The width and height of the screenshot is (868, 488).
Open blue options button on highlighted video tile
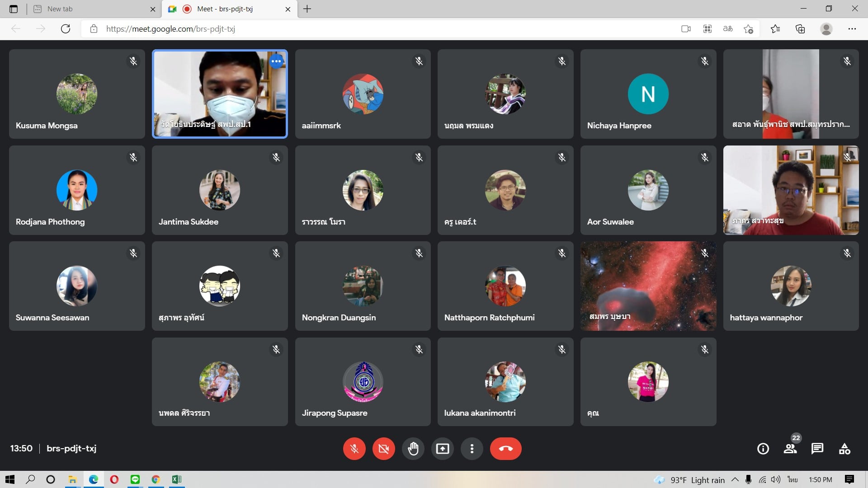click(276, 61)
